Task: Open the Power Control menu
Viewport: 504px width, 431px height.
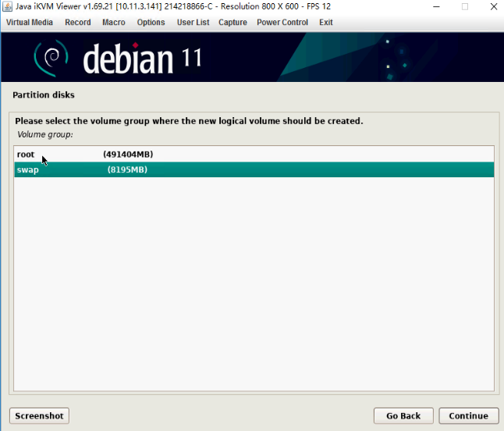Action: pos(282,22)
